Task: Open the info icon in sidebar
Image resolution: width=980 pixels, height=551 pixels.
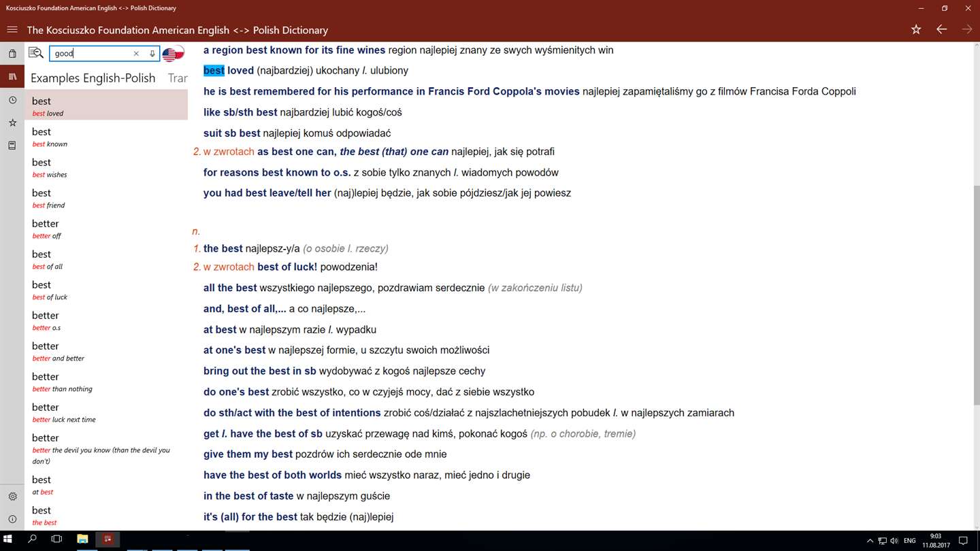Action: pos(12,519)
